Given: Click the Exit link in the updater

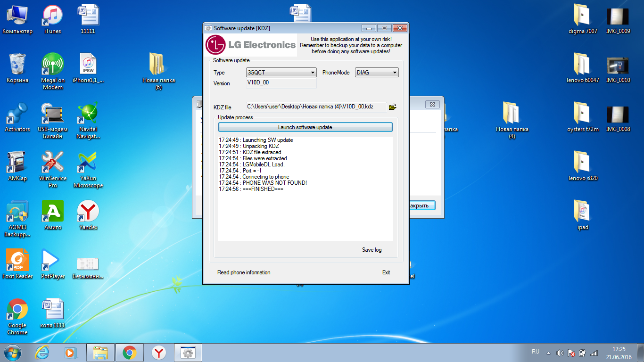Looking at the screenshot, I should [x=386, y=272].
